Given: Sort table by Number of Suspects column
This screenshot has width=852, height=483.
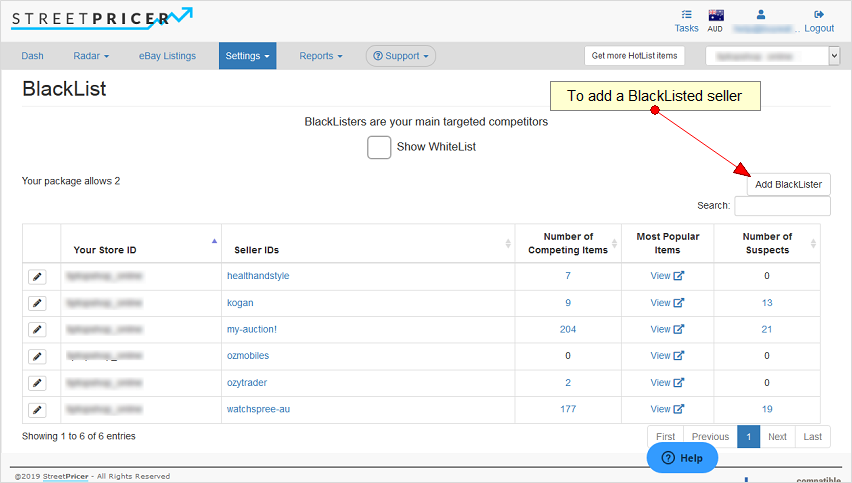Looking at the screenshot, I should point(767,243).
